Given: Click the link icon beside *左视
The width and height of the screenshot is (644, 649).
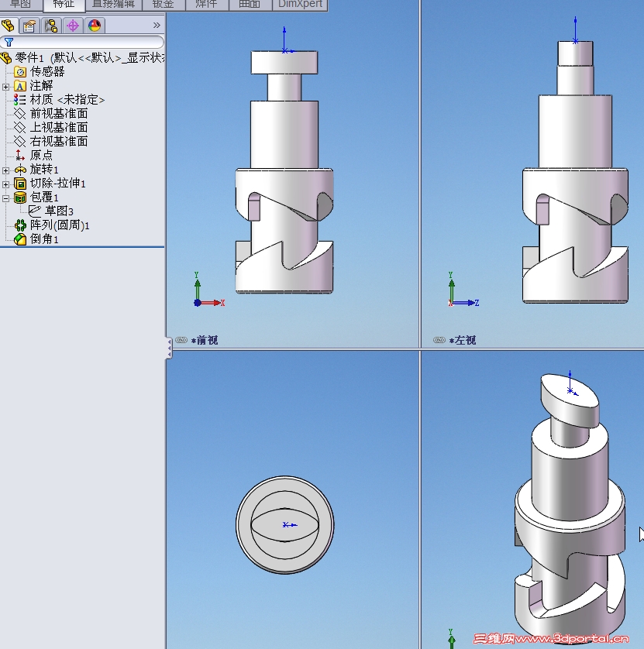Looking at the screenshot, I should tap(439, 340).
